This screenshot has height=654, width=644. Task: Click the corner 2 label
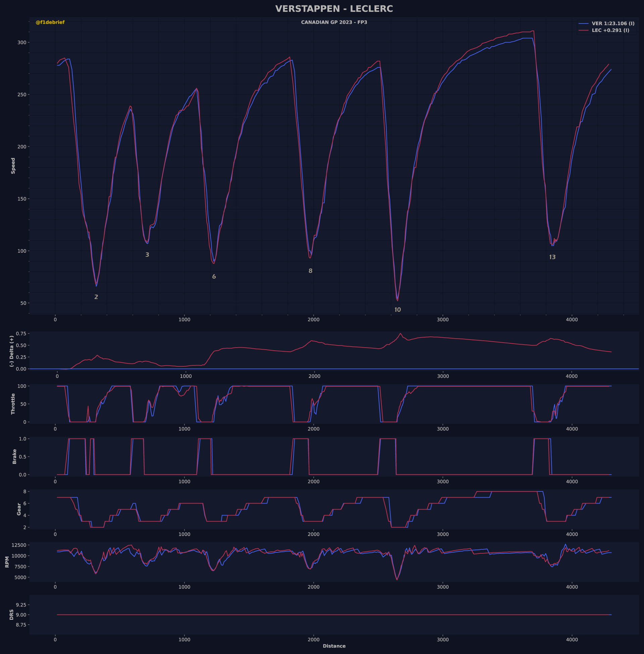96,297
